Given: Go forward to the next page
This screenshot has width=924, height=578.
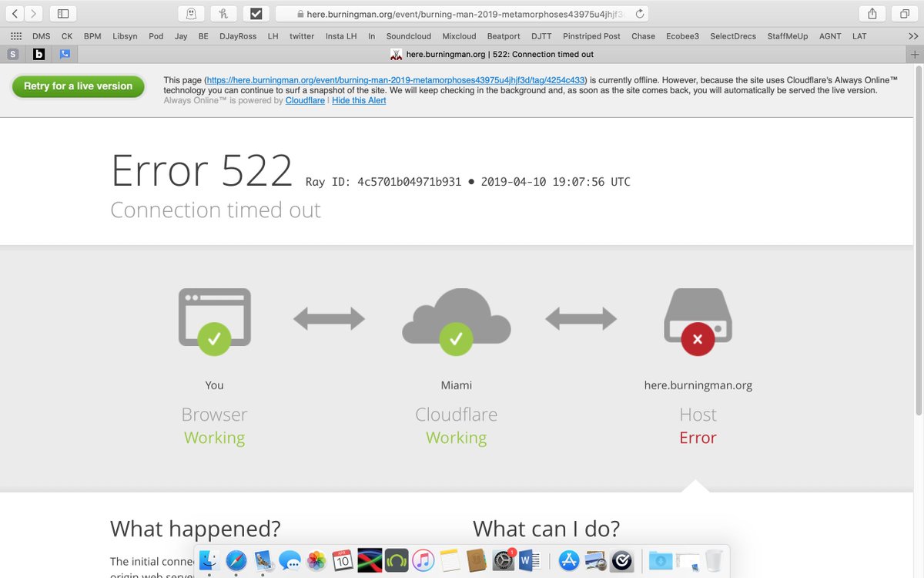Looking at the screenshot, I should tap(33, 13).
